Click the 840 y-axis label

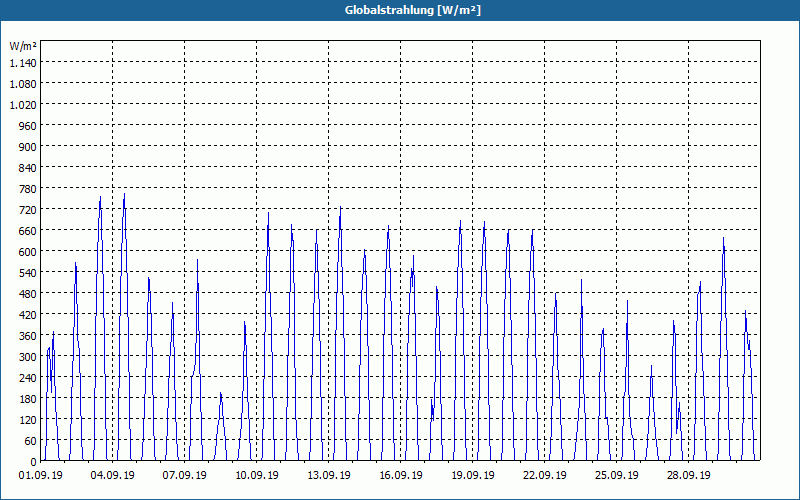(x=29, y=168)
